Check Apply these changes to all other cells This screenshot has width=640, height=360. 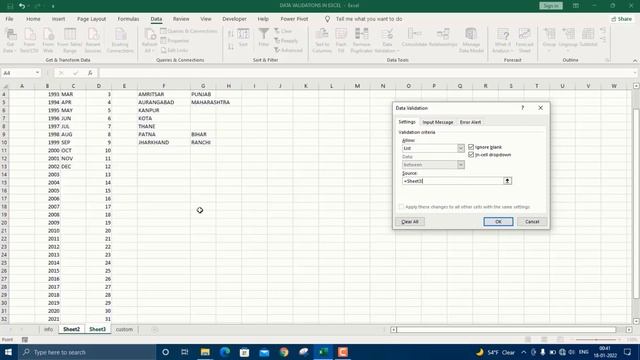401,207
